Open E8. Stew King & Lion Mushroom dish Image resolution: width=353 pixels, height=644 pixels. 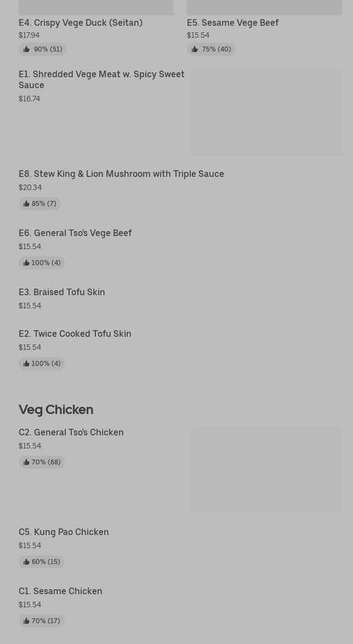point(121,174)
